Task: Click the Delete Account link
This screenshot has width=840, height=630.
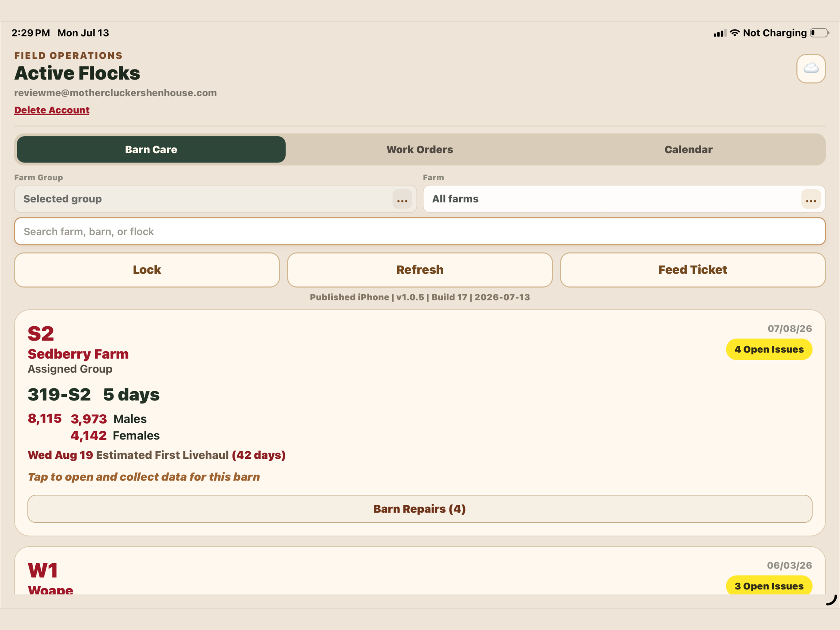Action: point(52,110)
